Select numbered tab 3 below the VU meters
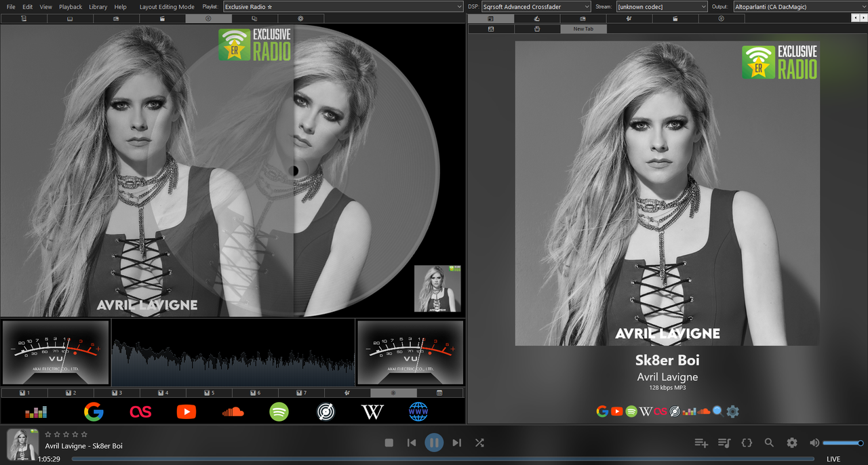This screenshot has height=465, width=868. click(117, 393)
